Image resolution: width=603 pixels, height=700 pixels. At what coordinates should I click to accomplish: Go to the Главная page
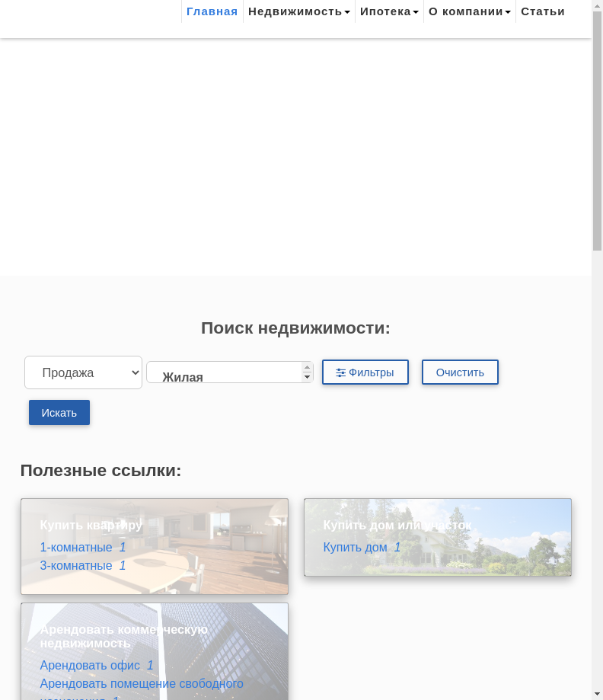click(212, 11)
